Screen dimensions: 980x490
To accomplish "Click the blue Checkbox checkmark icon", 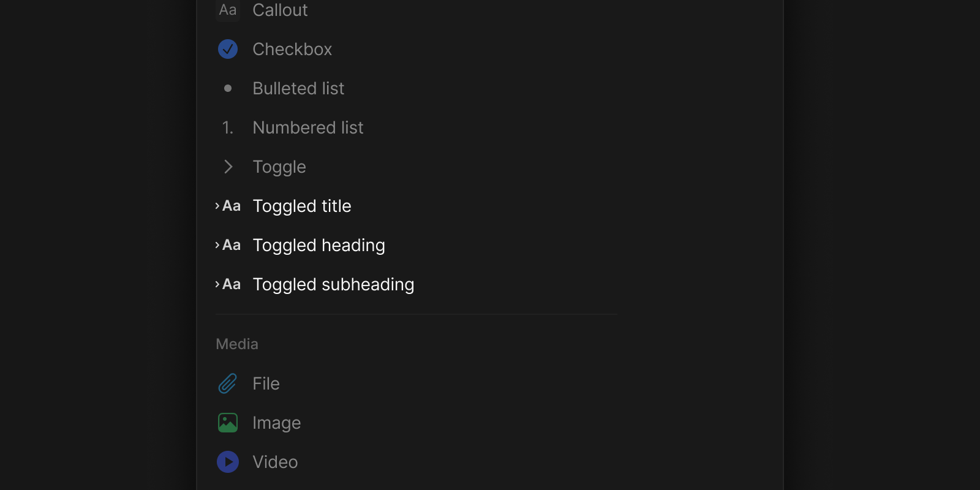I will coord(228,49).
